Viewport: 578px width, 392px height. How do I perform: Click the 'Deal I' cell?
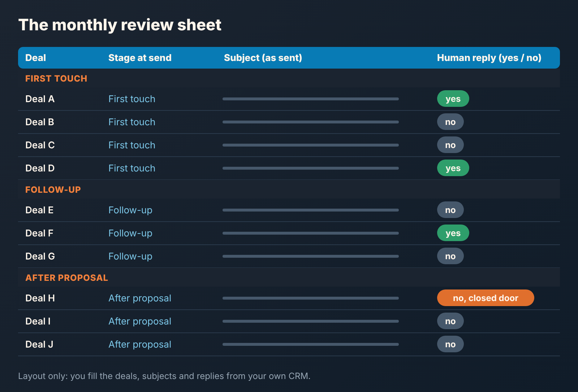click(38, 321)
